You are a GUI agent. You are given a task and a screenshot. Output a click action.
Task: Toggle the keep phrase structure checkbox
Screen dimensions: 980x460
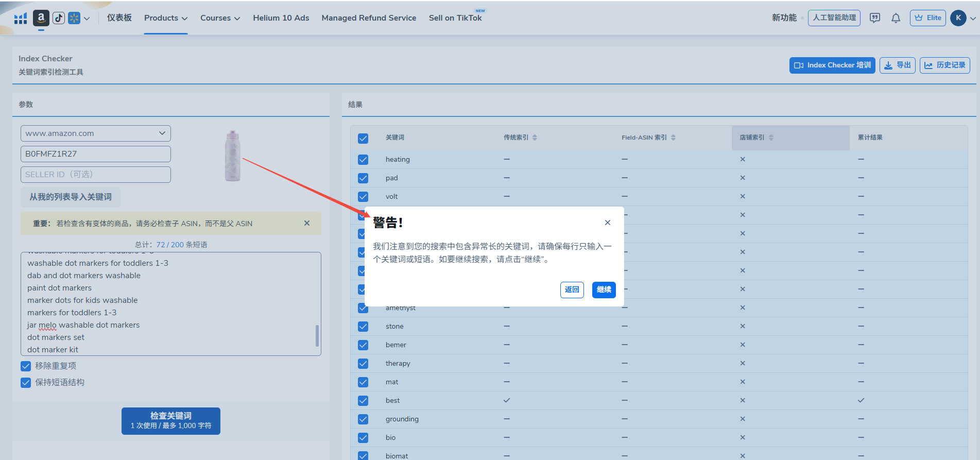[x=26, y=383]
